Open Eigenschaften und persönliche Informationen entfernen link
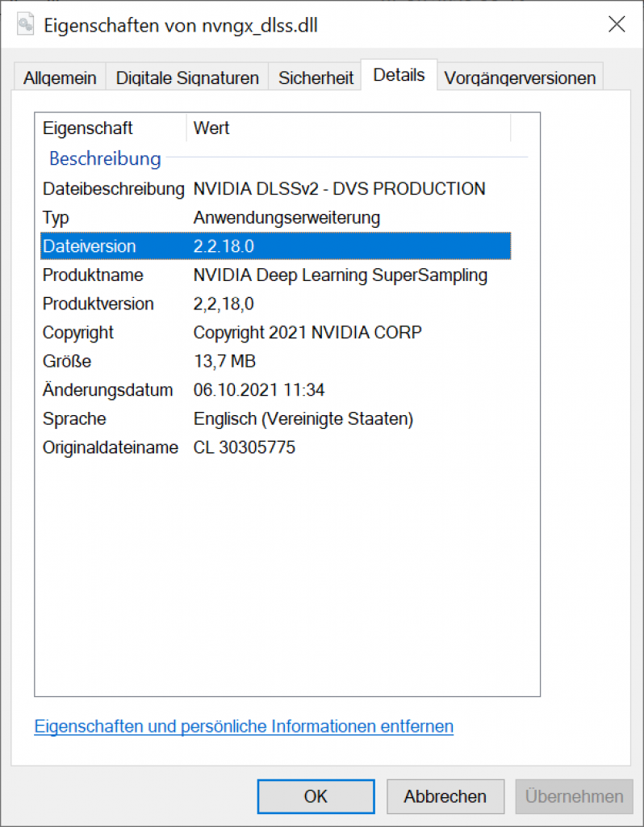The height and width of the screenshot is (827, 644). 244,726
